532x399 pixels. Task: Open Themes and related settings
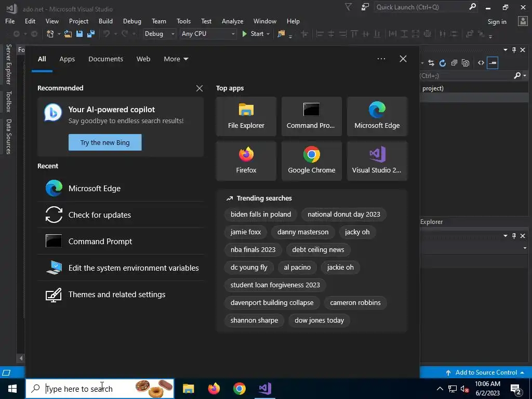[x=121, y=294]
